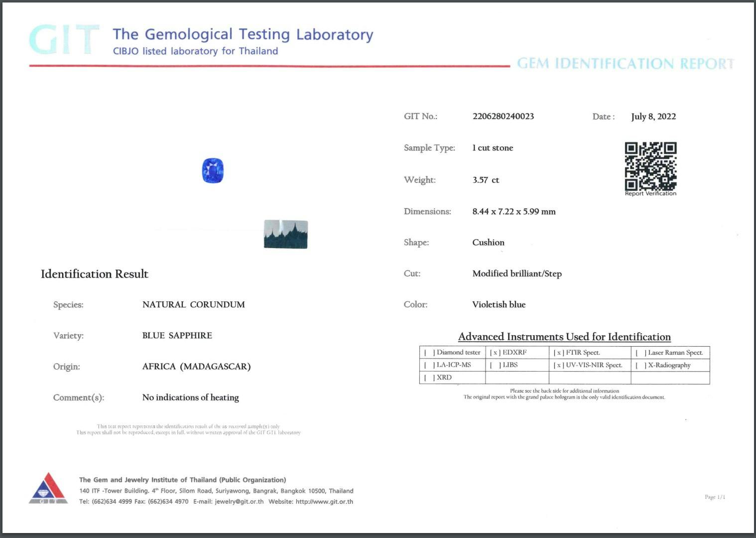The height and width of the screenshot is (538, 756).
Task: Click the AFRICA (MADAGASCAR) origin value
Action: click(196, 367)
